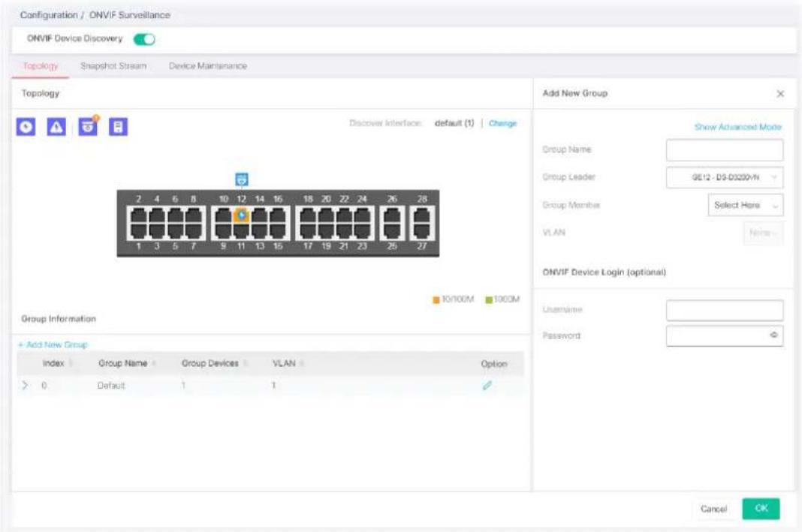Switch to the Topology tab

(x=41, y=66)
